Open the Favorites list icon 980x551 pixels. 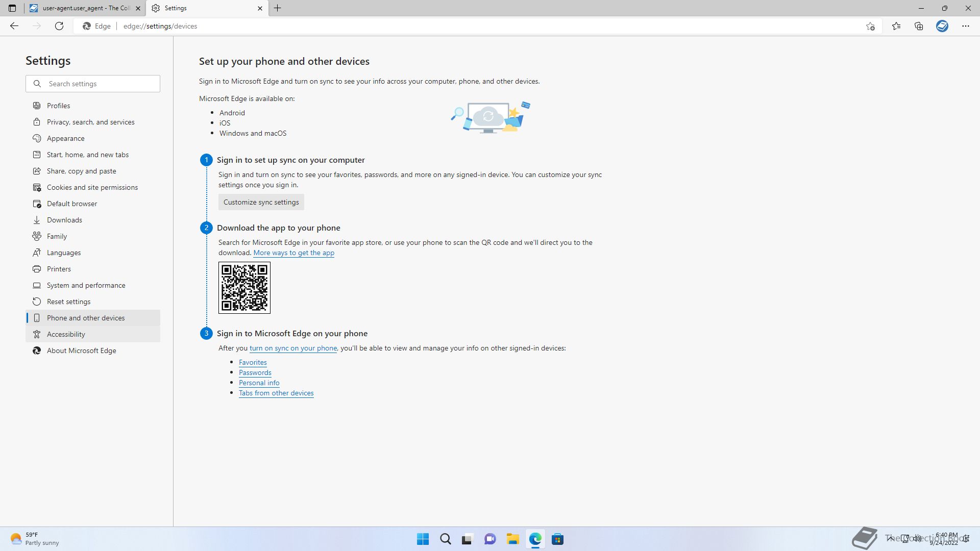[x=896, y=26]
